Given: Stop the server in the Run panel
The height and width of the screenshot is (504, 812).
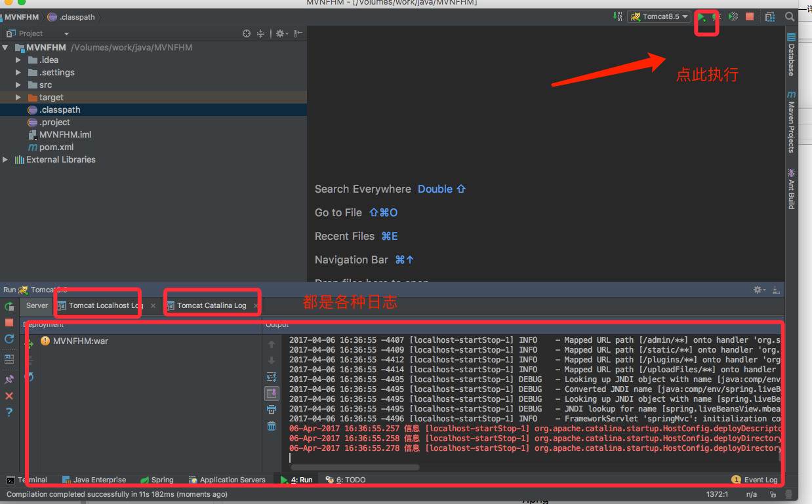Looking at the screenshot, I should [x=9, y=322].
